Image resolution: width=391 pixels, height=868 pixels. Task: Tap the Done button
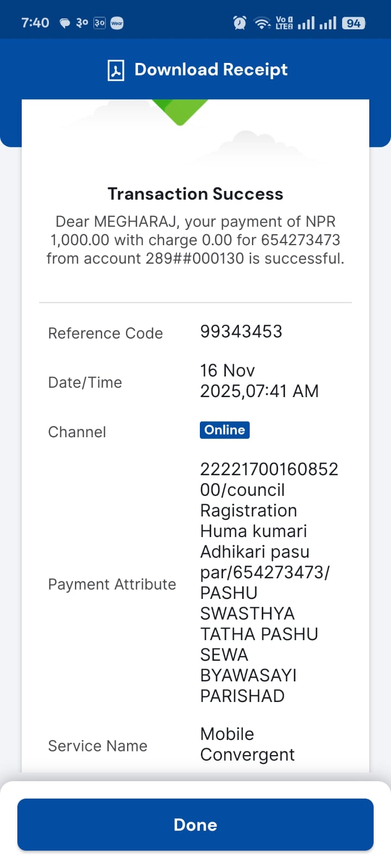click(x=195, y=825)
